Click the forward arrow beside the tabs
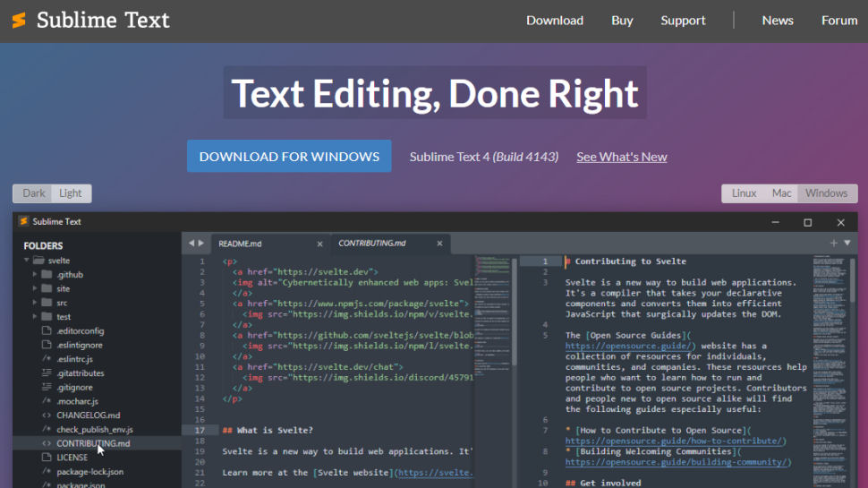 pyautogui.click(x=200, y=244)
